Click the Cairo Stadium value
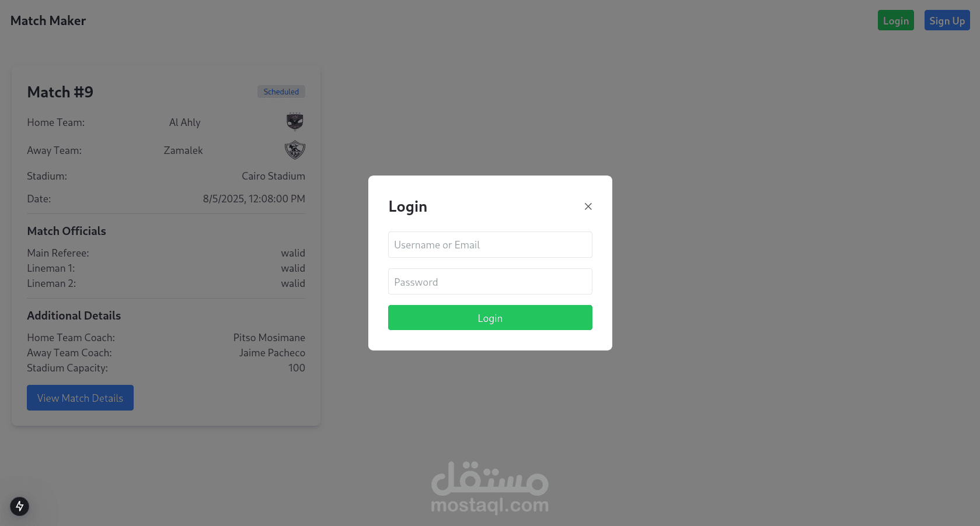The width and height of the screenshot is (980, 526). tap(273, 176)
